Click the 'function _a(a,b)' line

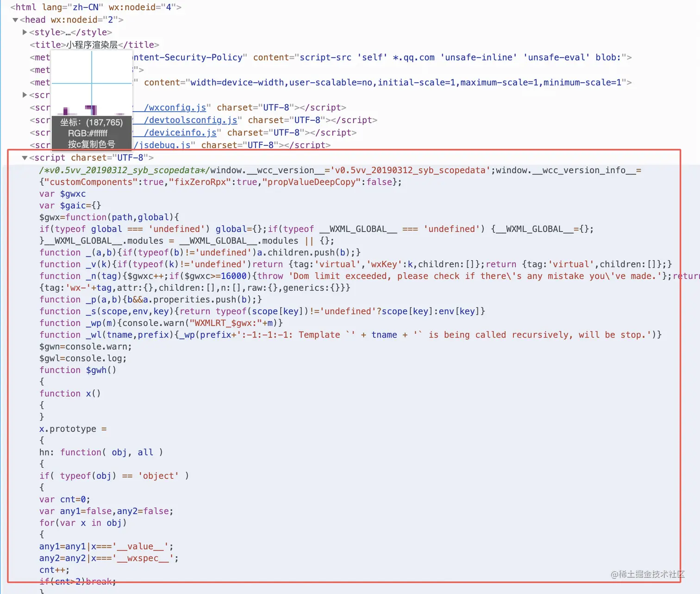coord(200,252)
